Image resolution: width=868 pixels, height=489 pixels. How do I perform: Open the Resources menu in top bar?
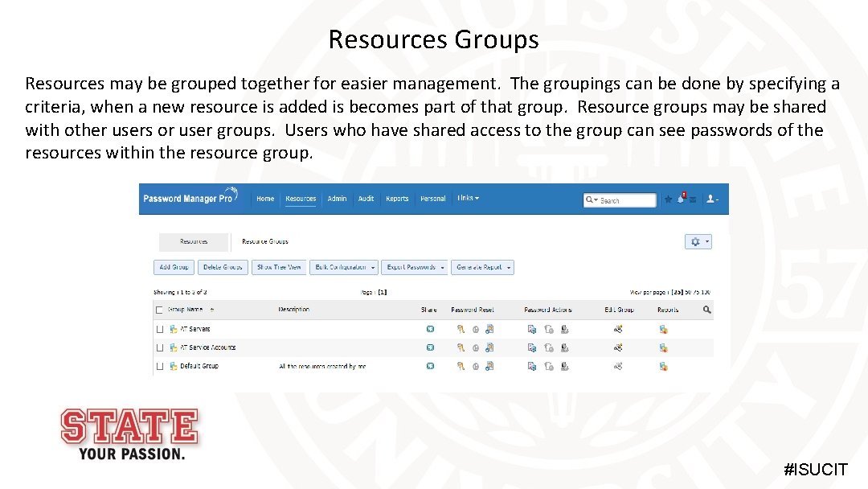(x=301, y=199)
